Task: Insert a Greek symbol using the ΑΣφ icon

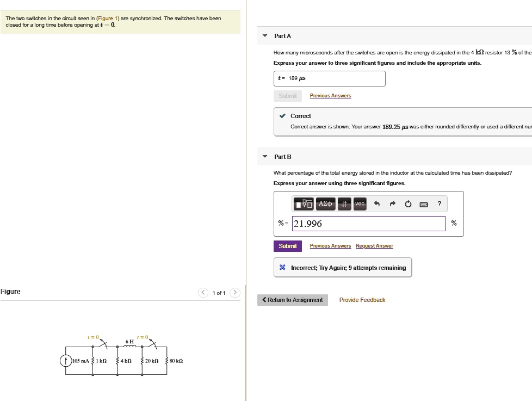Action: click(x=325, y=203)
